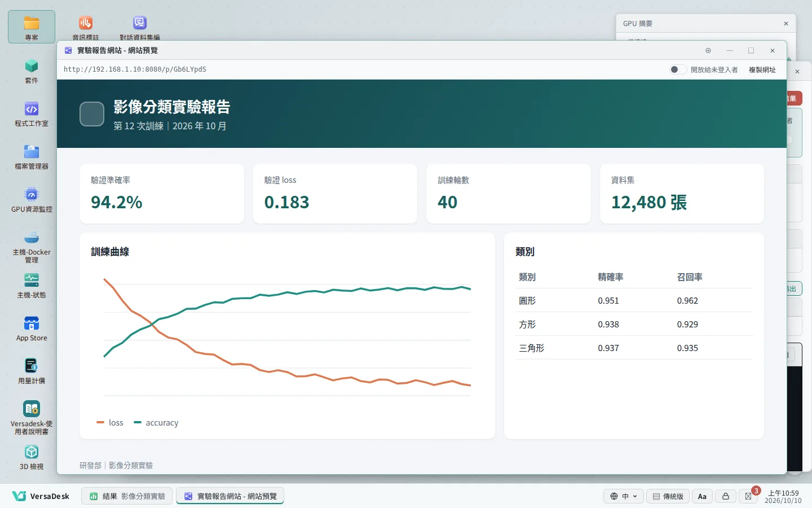Click the 精確率 column header
The width and height of the screenshot is (812, 508).
[611, 277]
